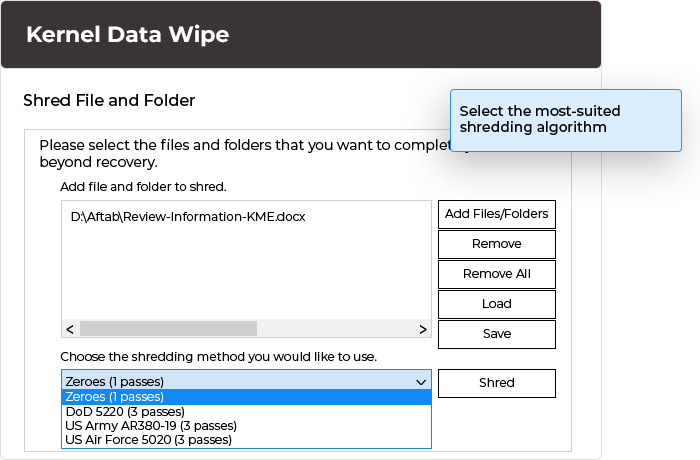The height and width of the screenshot is (460, 700).
Task: Start shredding with the Shred button
Action: tap(497, 383)
